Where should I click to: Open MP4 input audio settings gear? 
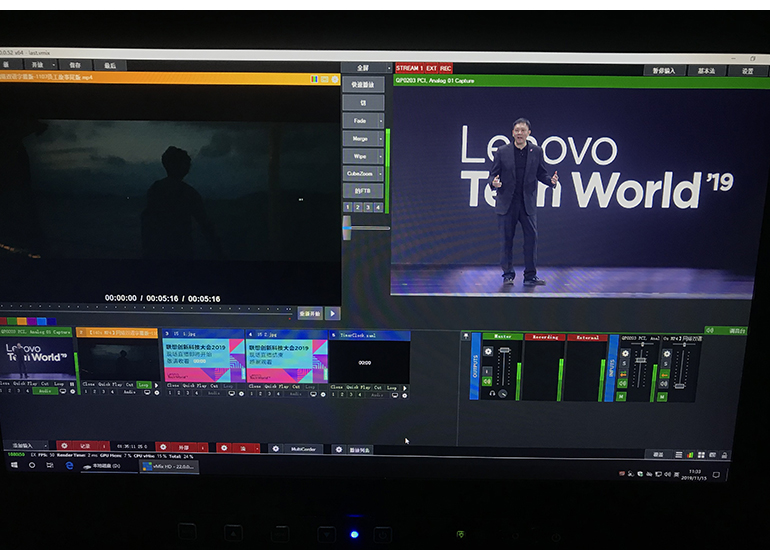click(666, 354)
